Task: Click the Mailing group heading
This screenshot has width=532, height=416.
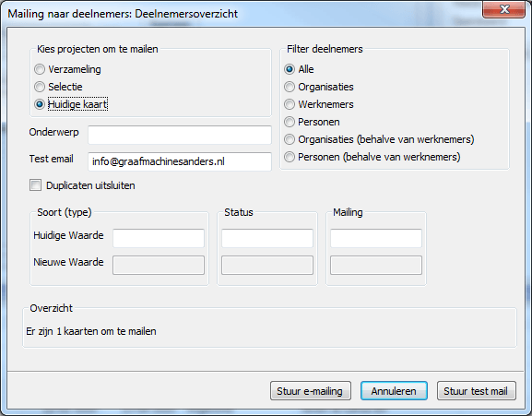Action: pyautogui.click(x=348, y=212)
